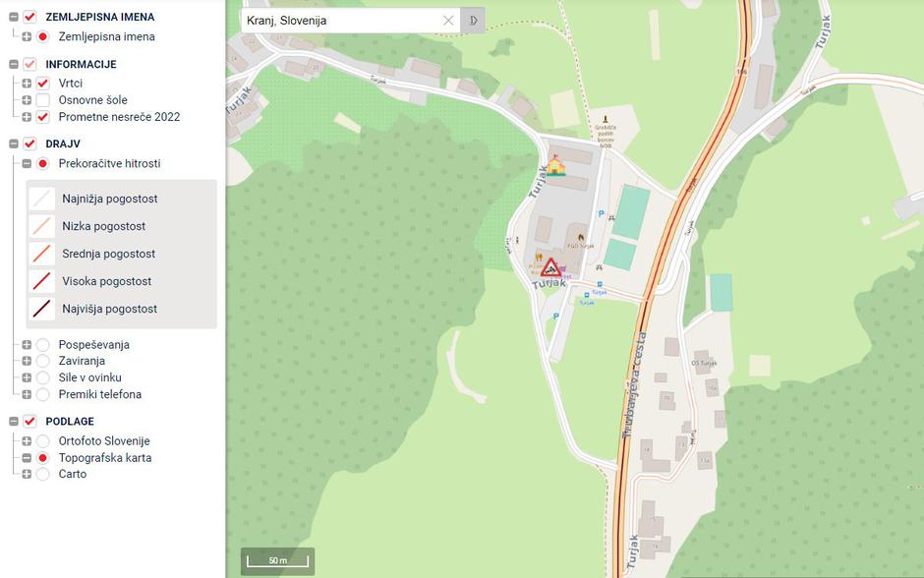Image resolution: width=924 pixels, height=578 pixels.
Task: Click the Carto basemap label
Action: 73,474
